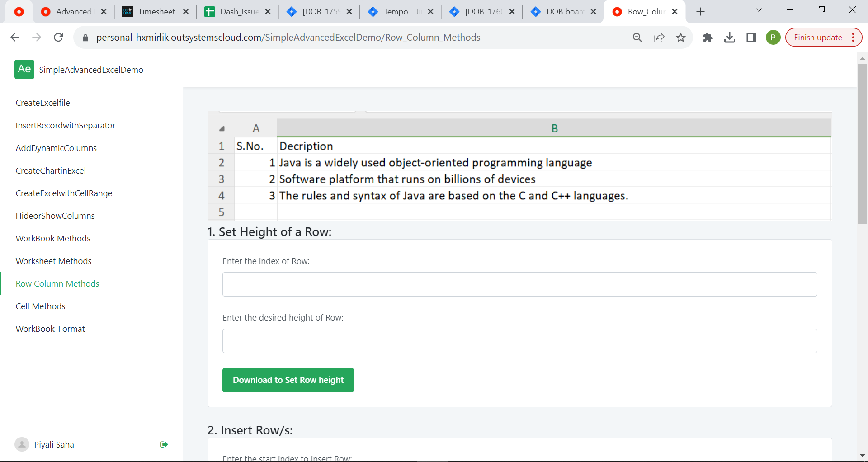The height and width of the screenshot is (462, 868).
Task: Open the browser side panel icon
Action: tap(751, 38)
